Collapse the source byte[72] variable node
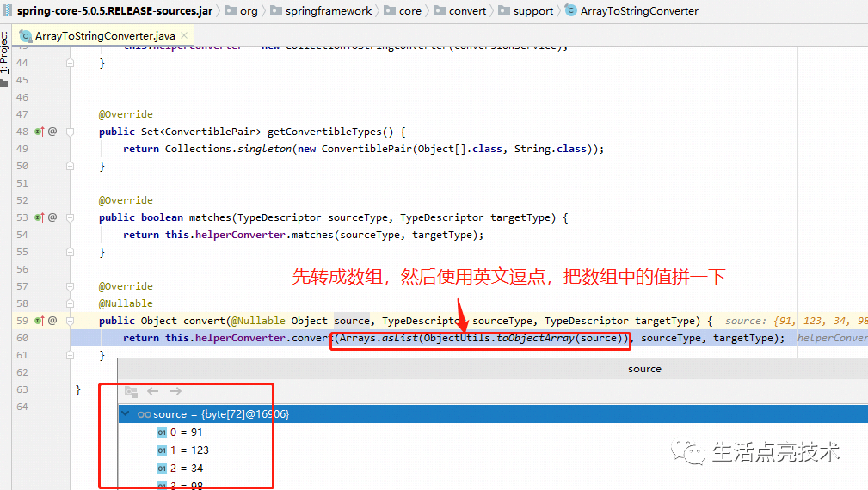The image size is (868, 490). [126, 413]
